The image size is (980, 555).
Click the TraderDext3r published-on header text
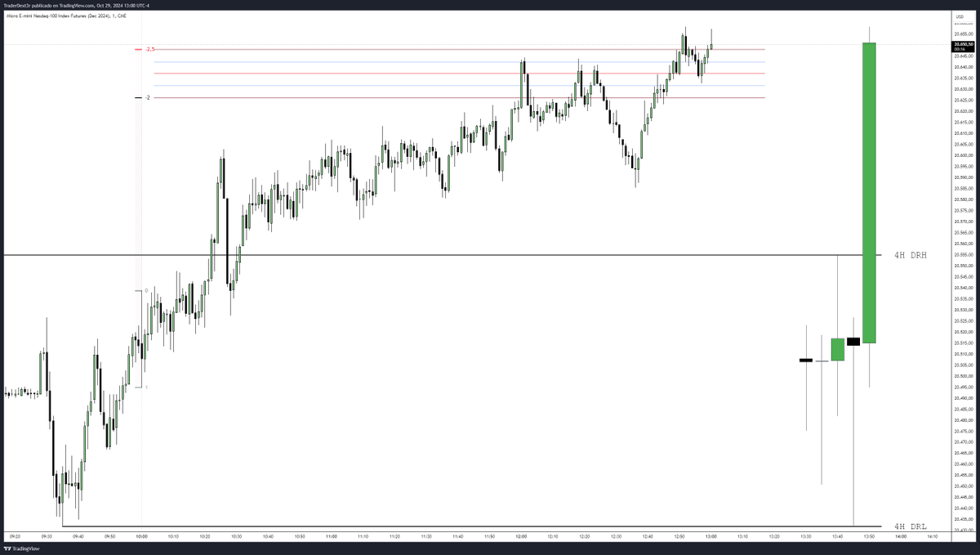coord(78,5)
